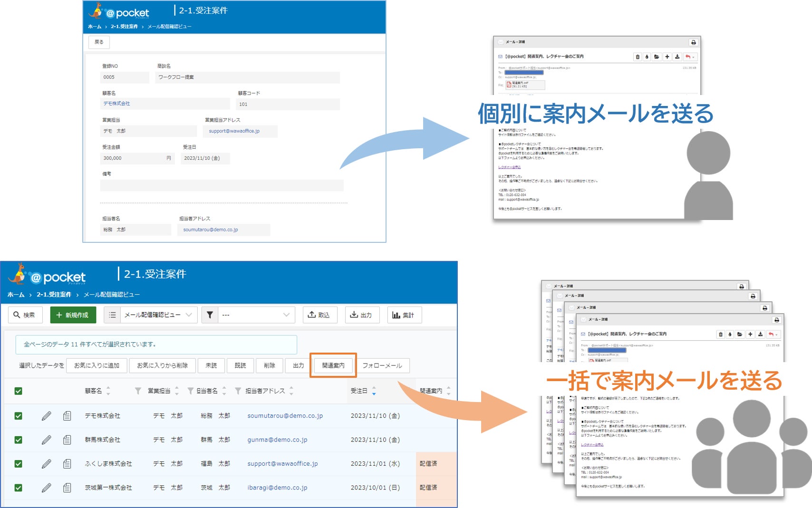This screenshot has height=508, width=812.
Task: Uncheck the checkbox for the 茨城第一株式会社 row
Action: point(18,488)
